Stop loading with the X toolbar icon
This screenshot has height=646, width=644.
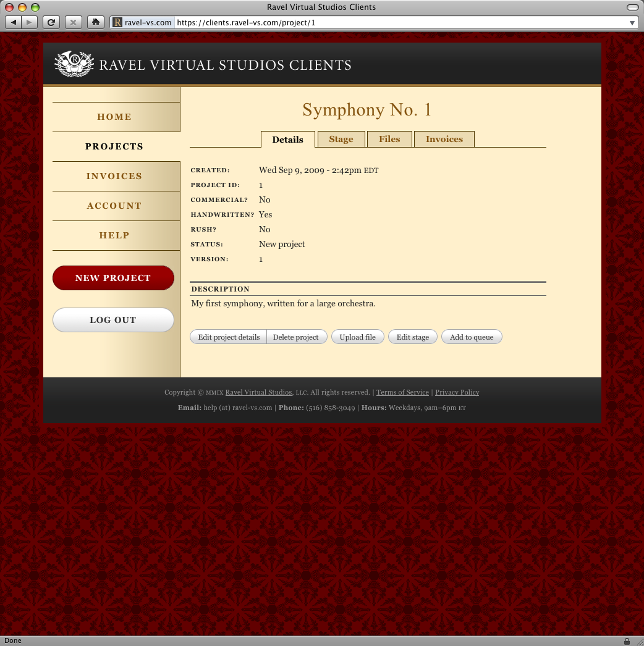pos(73,22)
